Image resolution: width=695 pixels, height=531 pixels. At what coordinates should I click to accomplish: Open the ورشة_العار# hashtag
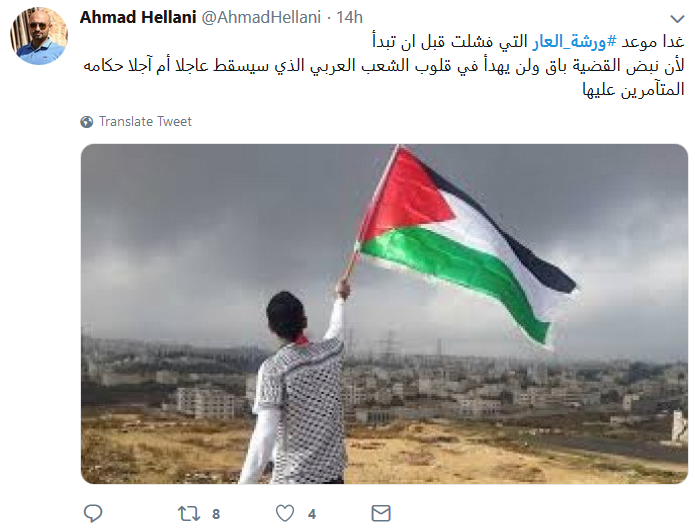(x=575, y=42)
